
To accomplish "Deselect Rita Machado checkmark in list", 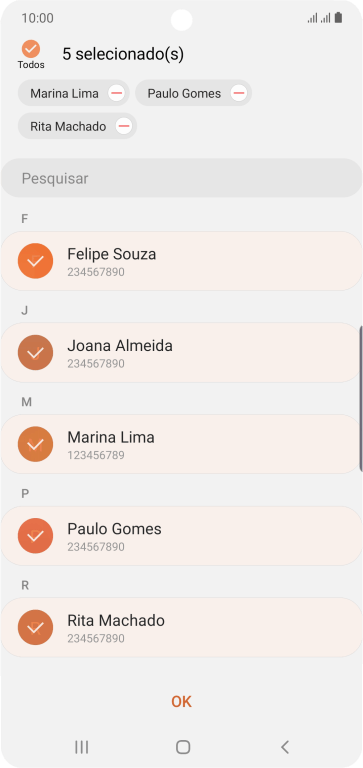I will click(x=35, y=627).
